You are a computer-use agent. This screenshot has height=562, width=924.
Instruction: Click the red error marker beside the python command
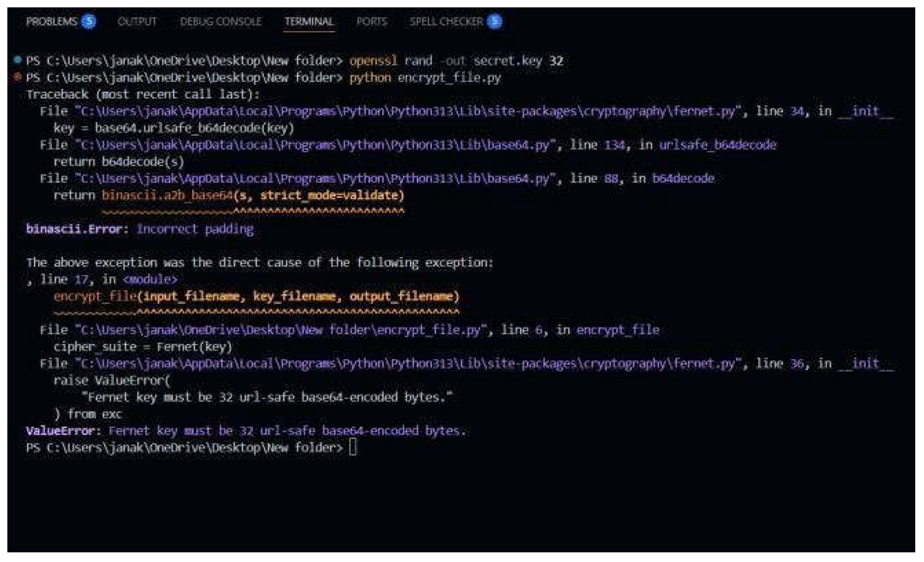(x=17, y=77)
